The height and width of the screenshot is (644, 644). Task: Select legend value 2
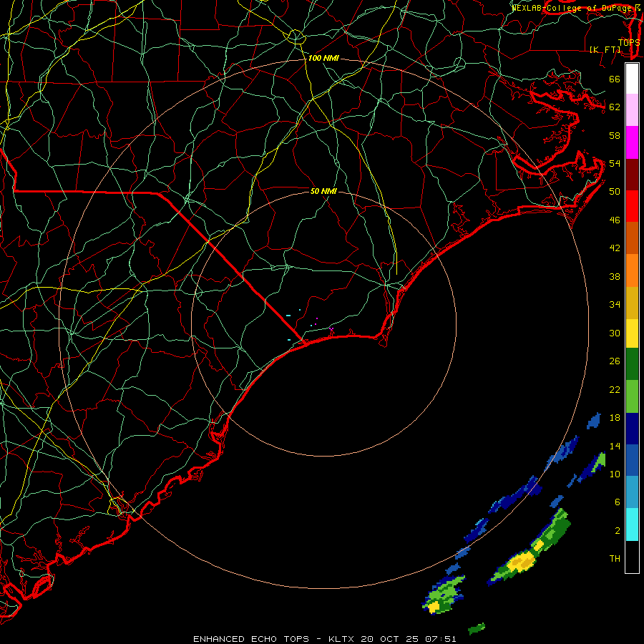[x=618, y=531]
